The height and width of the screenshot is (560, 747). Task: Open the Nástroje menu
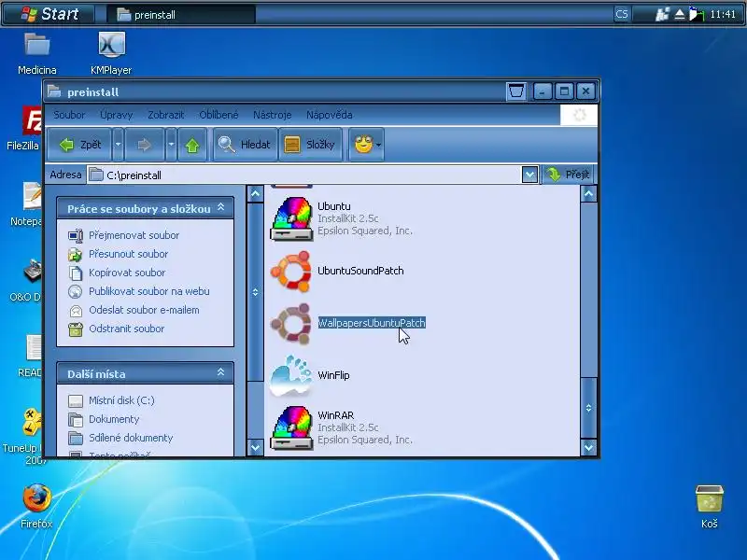click(x=272, y=115)
